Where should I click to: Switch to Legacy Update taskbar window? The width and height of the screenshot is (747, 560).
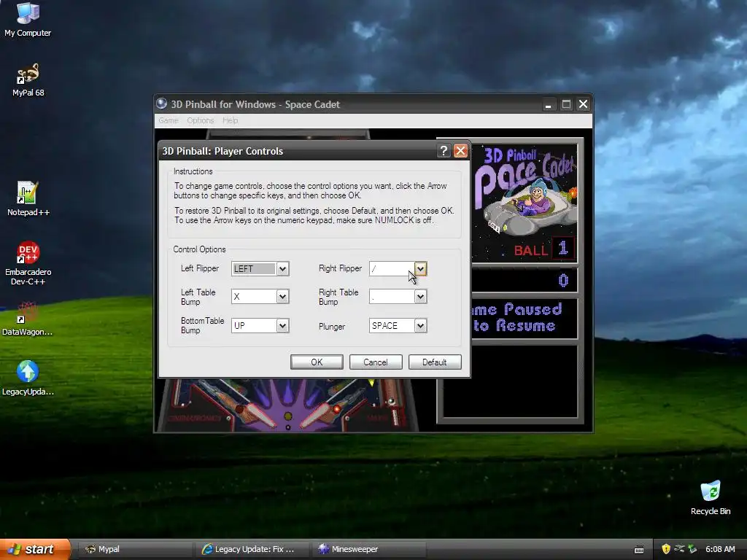[x=252, y=549]
